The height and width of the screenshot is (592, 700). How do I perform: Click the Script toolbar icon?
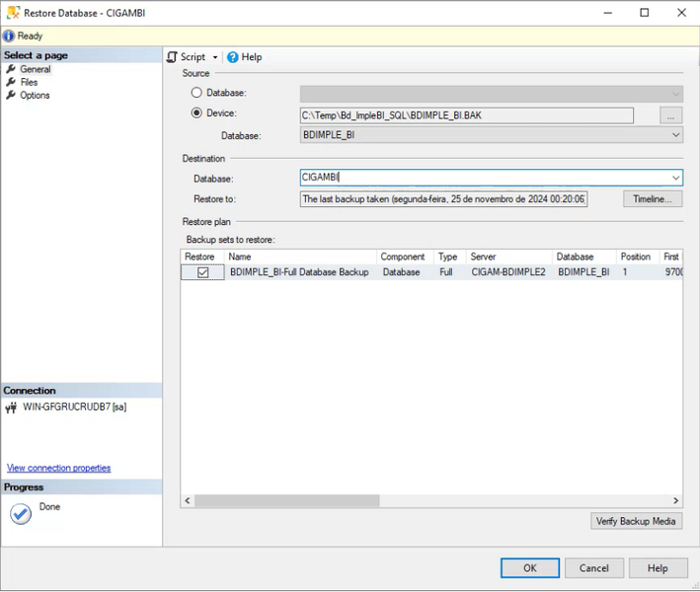(172, 57)
